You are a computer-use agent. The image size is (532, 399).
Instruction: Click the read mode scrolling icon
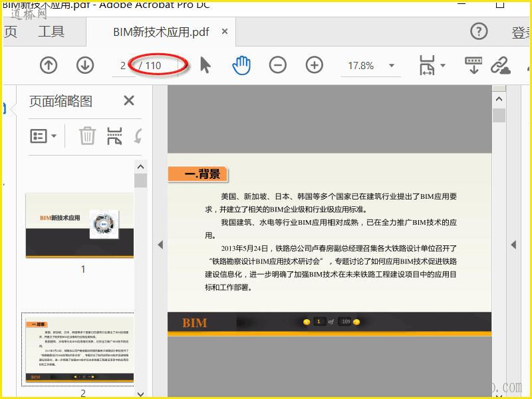[x=473, y=65]
